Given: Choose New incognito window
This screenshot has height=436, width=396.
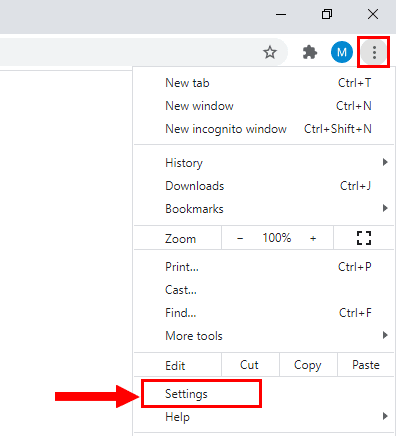Looking at the screenshot, I should (264, 129).
